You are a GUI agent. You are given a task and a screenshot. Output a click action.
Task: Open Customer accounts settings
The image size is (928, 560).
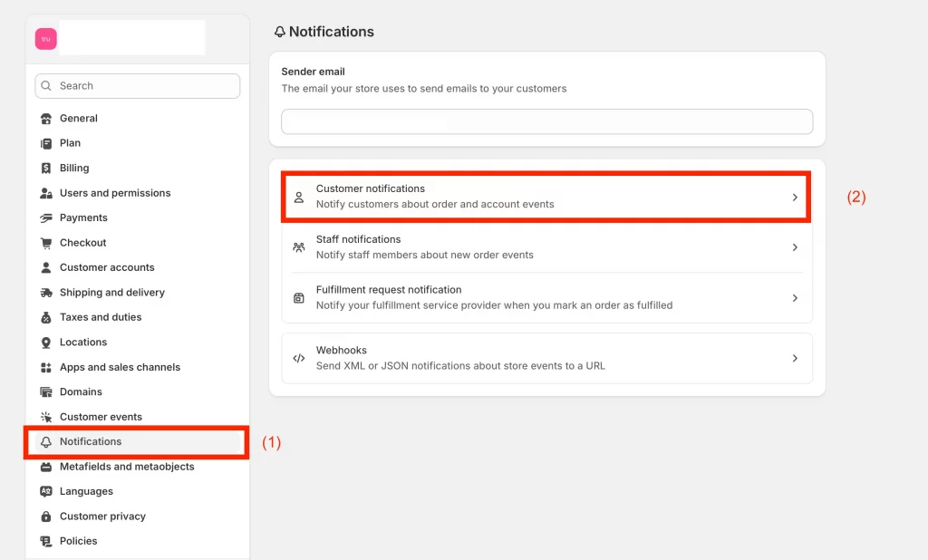(x=138, y=267)
